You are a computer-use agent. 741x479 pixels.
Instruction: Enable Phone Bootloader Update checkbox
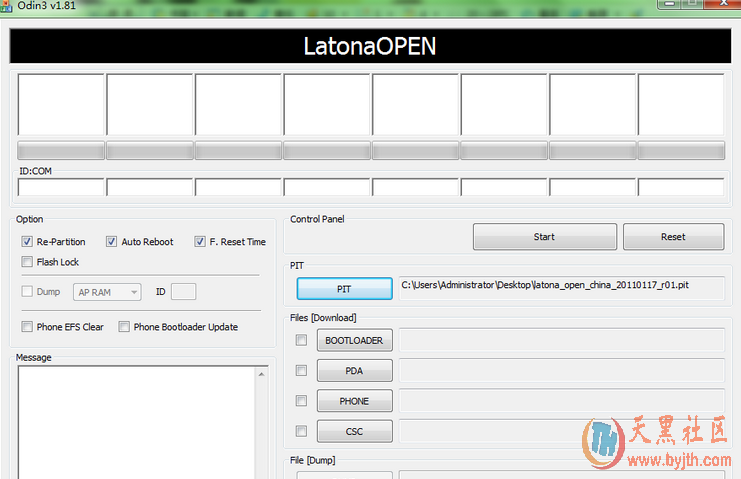[125, 327]
